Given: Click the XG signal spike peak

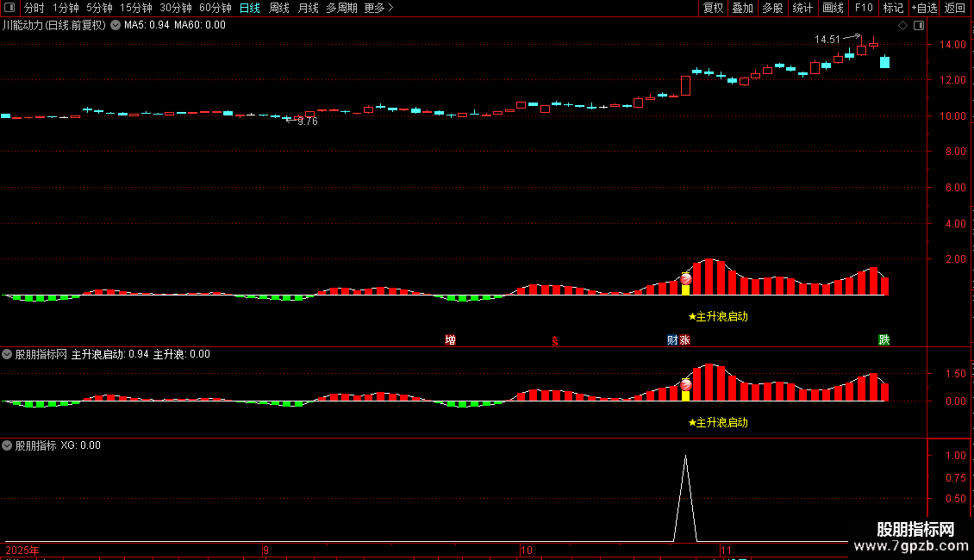Looking at the screenshot, I should [686, 457].
